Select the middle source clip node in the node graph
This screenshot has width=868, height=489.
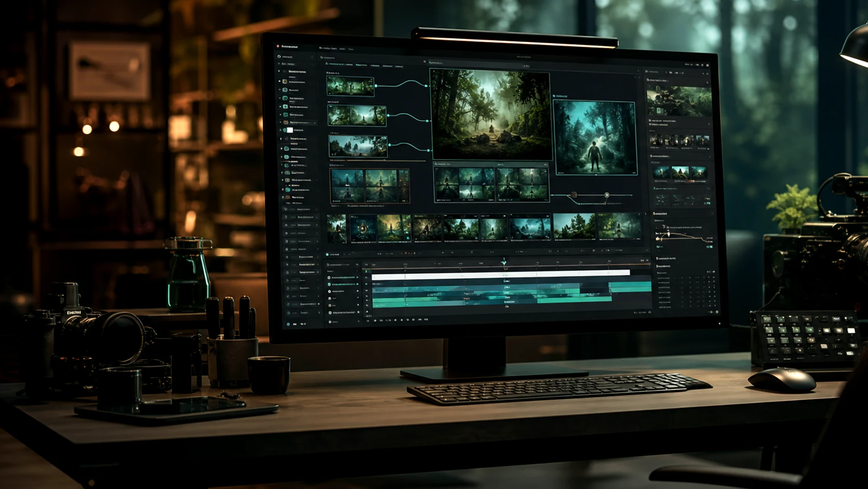pyautogui.click(x=357, y=115)
